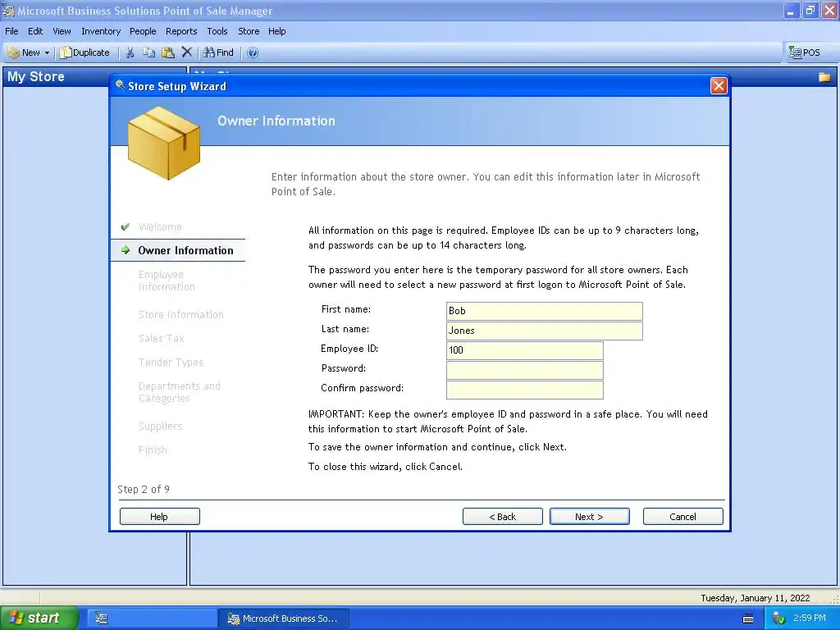Click the Last name field containing Jones
This screenshot has width=840, height=630.
[545, 331]
